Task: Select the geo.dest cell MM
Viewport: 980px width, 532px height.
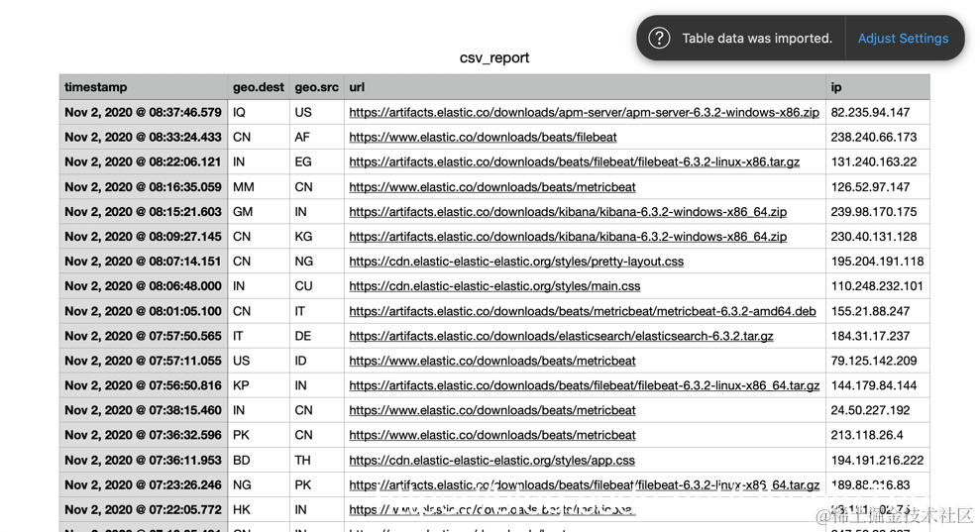Action: [259, 187]
